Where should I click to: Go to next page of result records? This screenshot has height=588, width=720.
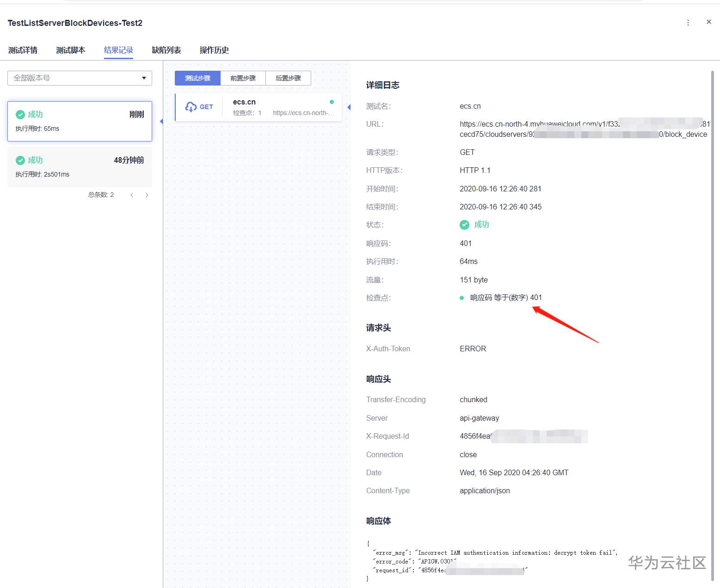click(147, 195)
